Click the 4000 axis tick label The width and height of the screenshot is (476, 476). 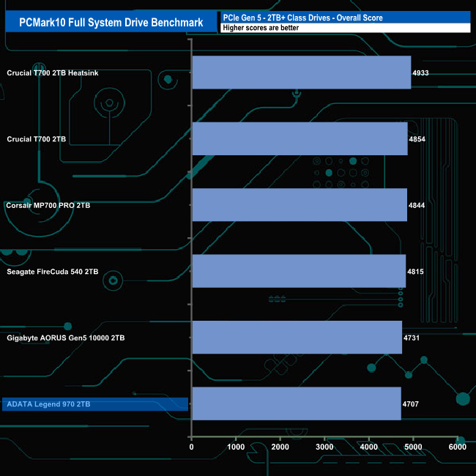point(369,447)
